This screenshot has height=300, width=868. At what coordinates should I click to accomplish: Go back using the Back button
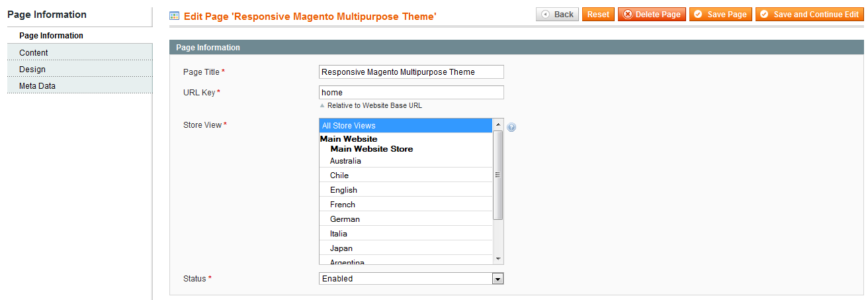click(x=557, y=15)
